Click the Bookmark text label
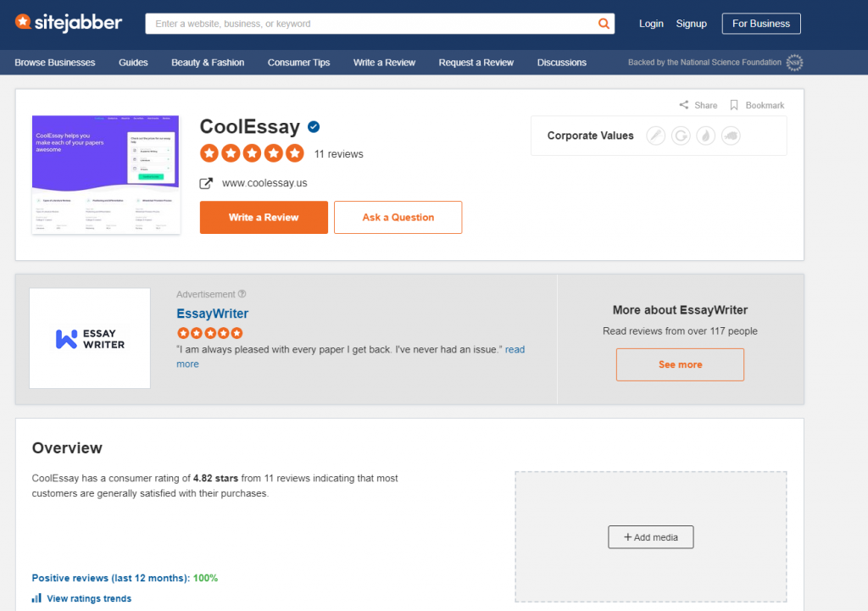 tap(765, 105)
